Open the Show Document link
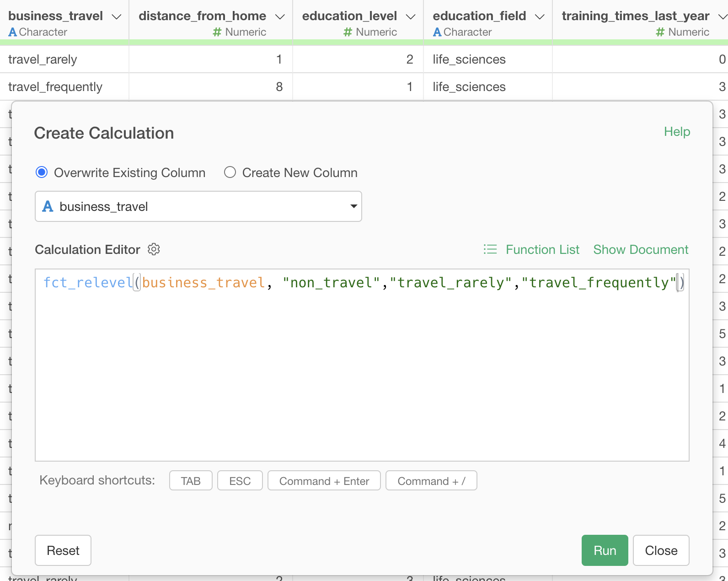The width and height of the screenshot is (728, 581). [x=640, y=249]
